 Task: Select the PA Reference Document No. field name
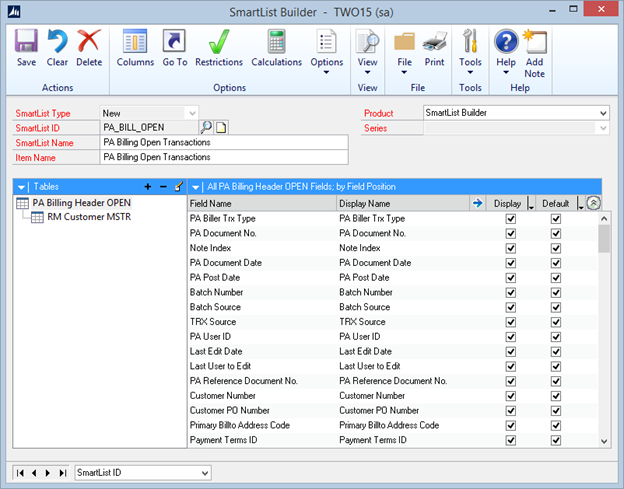244,381
